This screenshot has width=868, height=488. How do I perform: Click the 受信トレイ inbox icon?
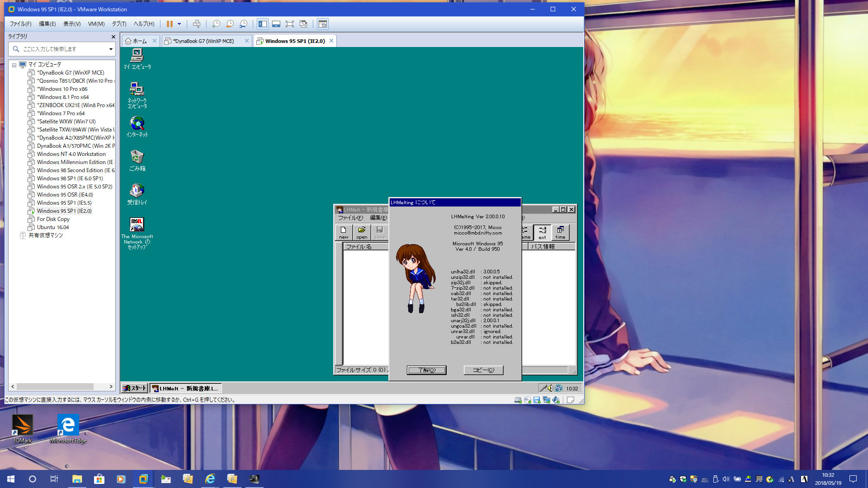pos(137,194)
